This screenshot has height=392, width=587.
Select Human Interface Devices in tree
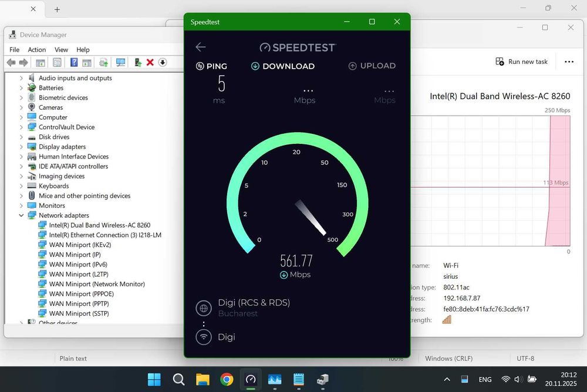(x=74, y=157)
